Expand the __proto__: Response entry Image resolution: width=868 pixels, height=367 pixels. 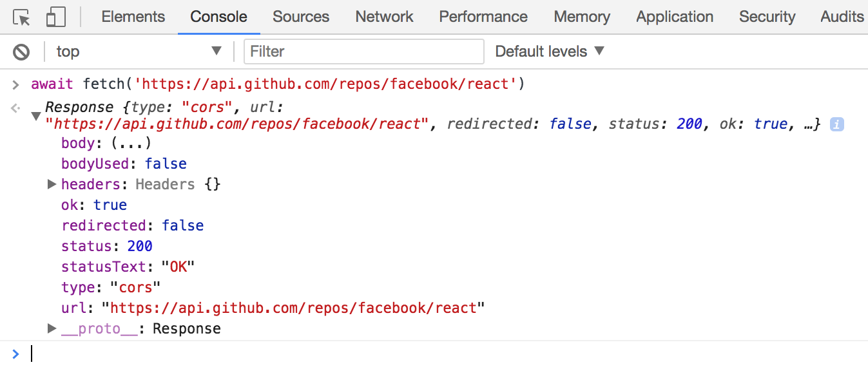pyautogui.click(x=53, y=329)
